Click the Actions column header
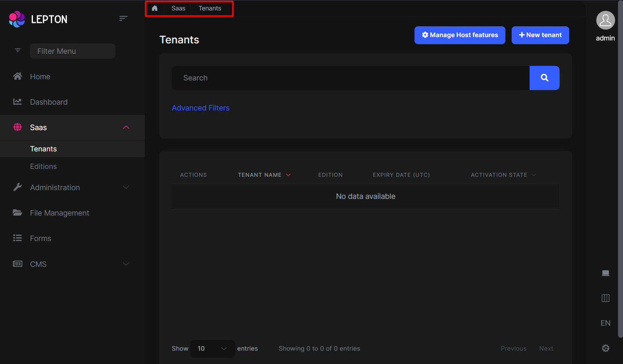623x364 pixels. pyautogui.click(x=193, y=175)
